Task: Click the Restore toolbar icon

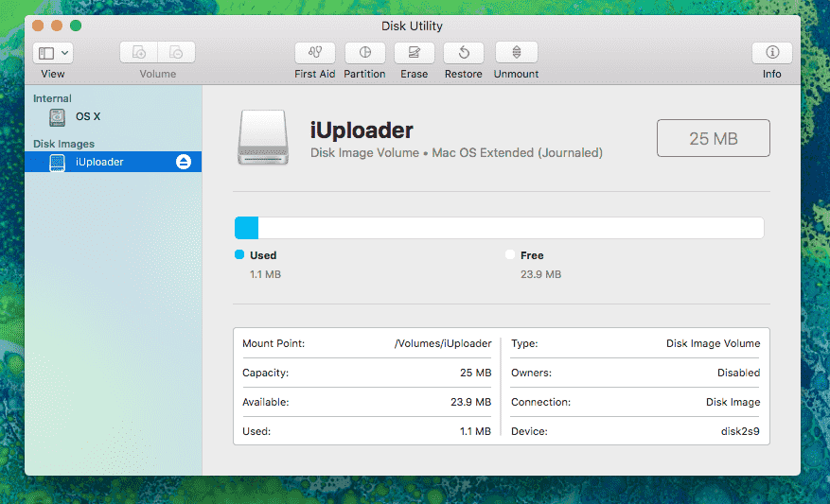Action: coord(464,52)
